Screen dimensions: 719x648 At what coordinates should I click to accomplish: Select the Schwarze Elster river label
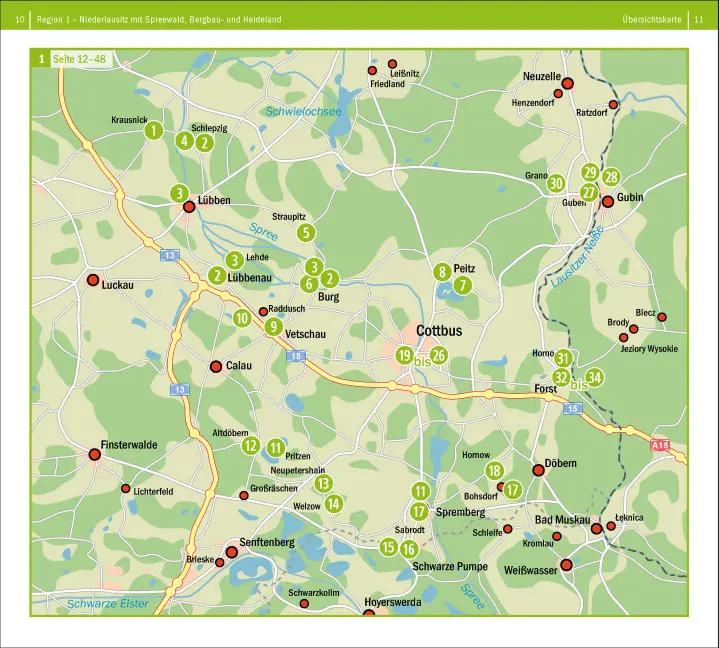tap(108, 604)
